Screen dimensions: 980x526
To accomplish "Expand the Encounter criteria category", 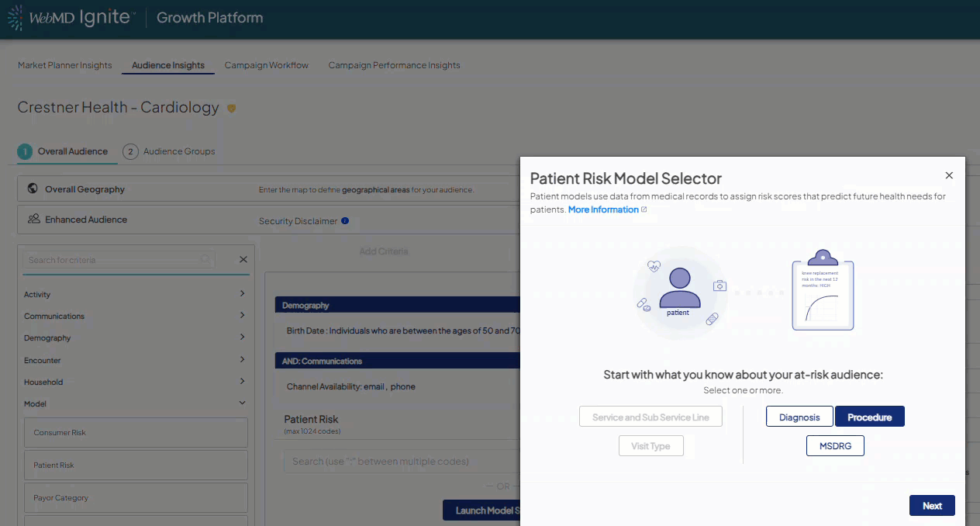I will (242, 360).
